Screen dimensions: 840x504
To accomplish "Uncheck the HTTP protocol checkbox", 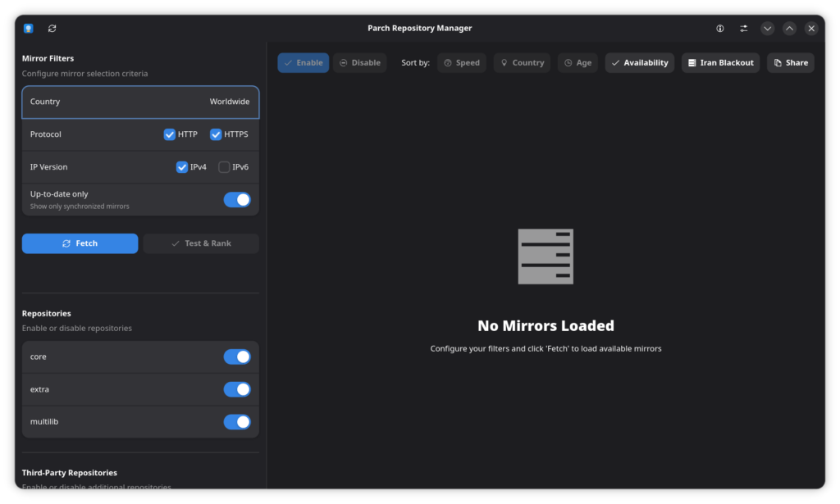I will coord(169,134).
